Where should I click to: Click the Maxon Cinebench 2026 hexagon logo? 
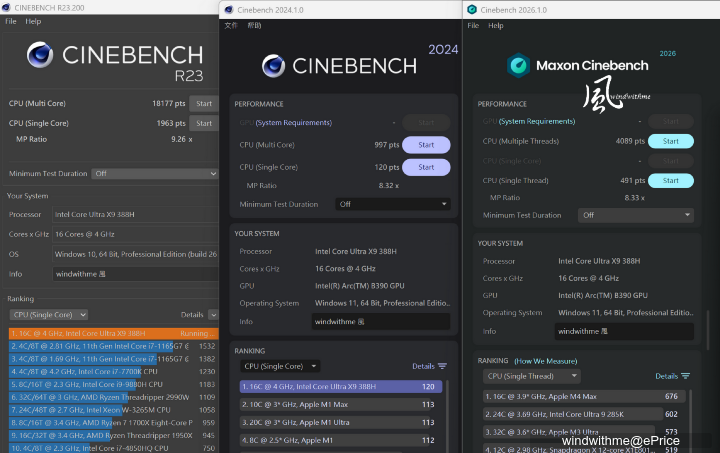(x=519, y=65)
